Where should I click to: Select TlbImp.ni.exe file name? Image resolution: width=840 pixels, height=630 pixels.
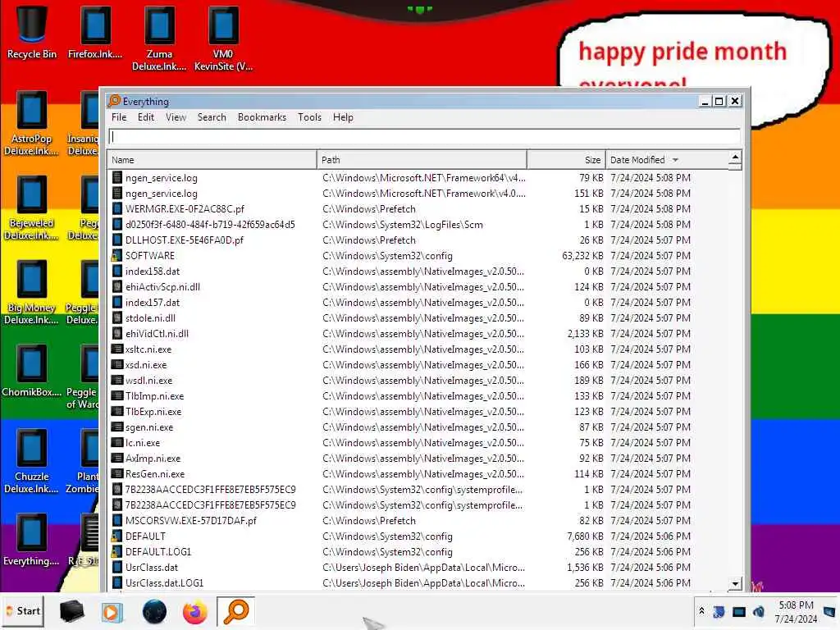pos(154,396)
